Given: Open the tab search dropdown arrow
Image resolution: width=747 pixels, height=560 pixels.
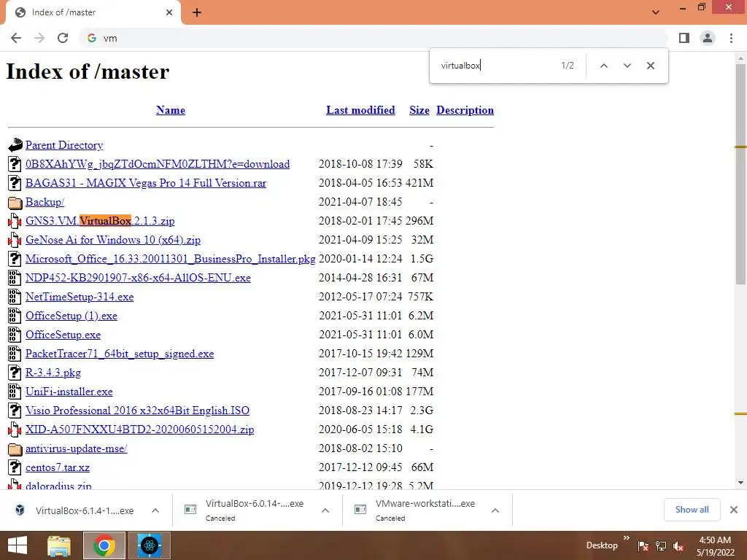Looking at the screenshot, I should pos(656,12).
